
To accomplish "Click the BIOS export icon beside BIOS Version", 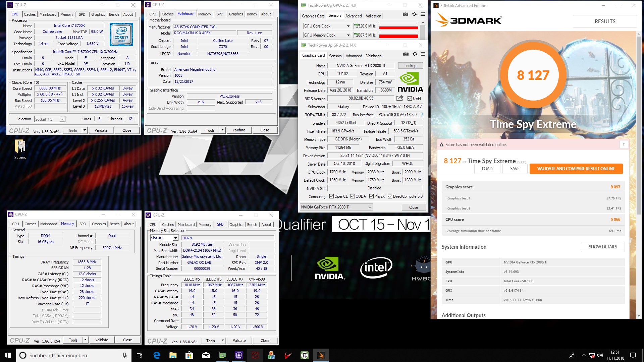I will click(400, 98).
